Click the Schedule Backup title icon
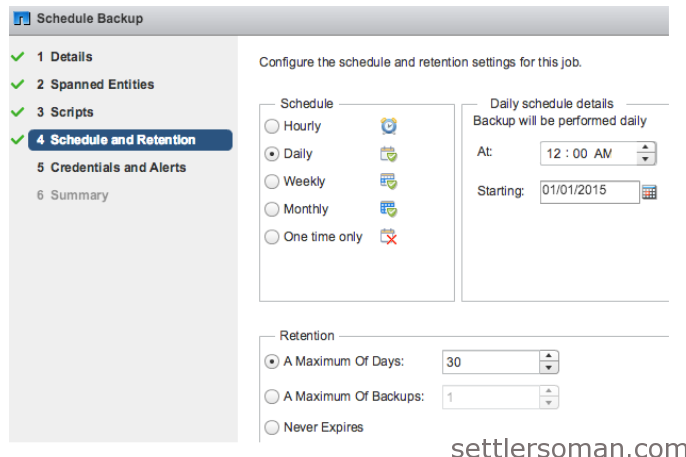 click(x=22, y=18)
